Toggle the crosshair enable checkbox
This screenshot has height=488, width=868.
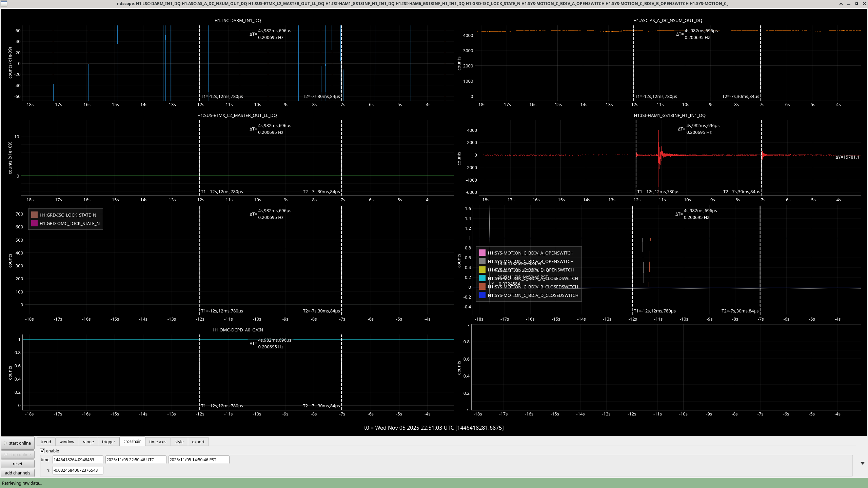42,451
